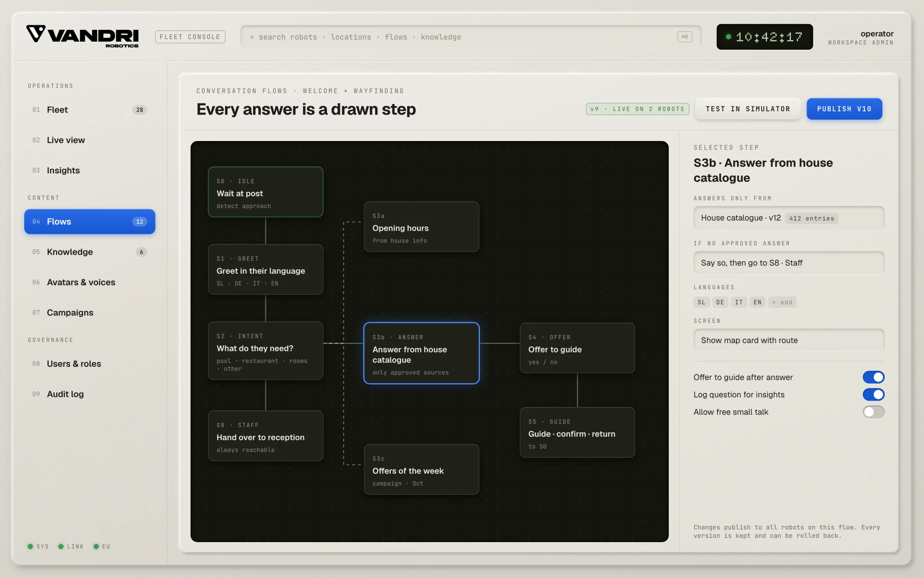Select the S3c Offers of the week node

pos(421,469)
